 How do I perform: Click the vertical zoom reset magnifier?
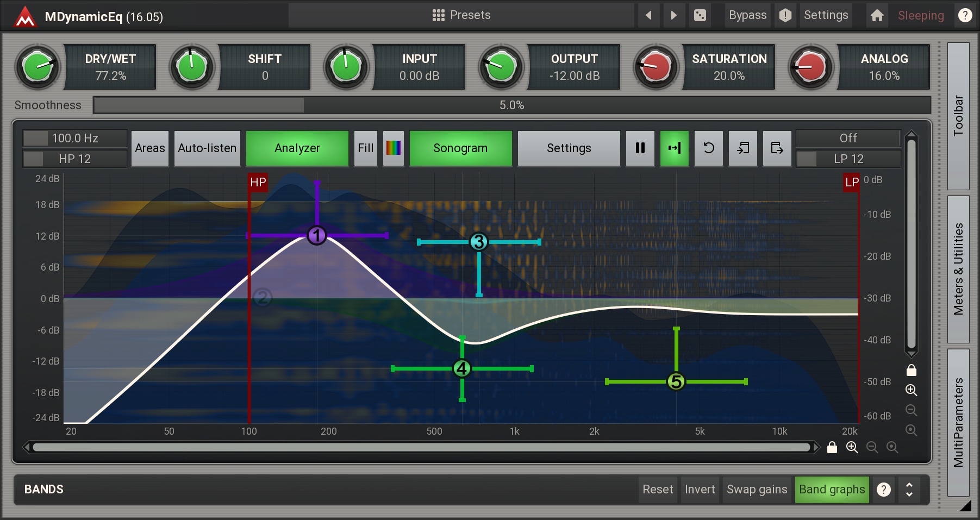tap(912, 430)
